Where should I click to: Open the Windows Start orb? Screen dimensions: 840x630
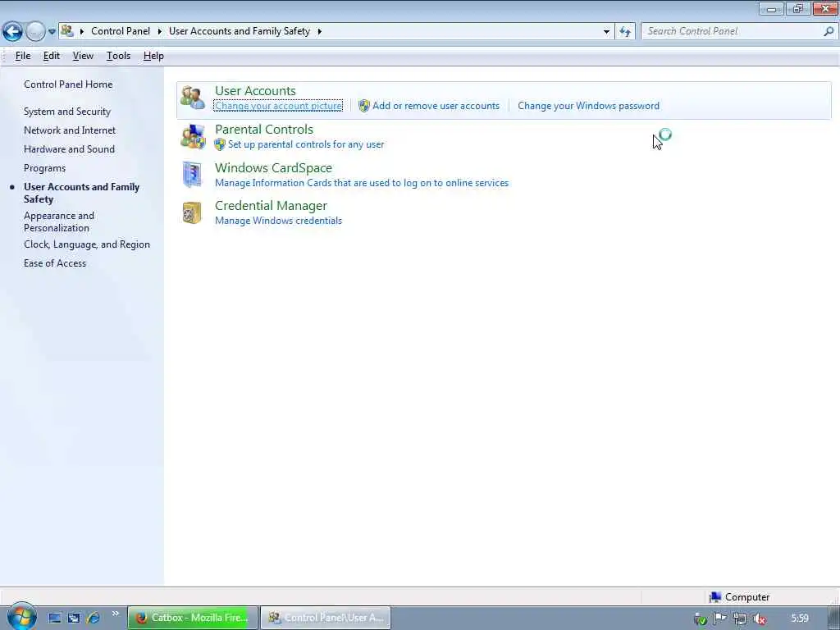pos(22,617)
